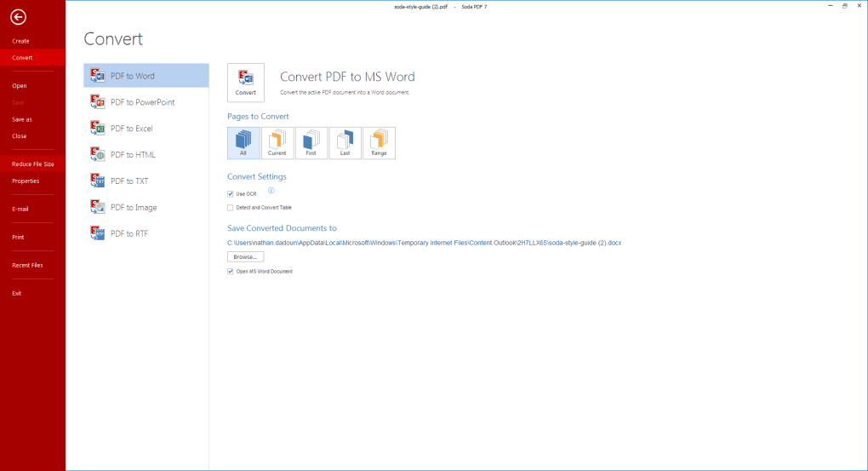Close the Soda PDF window

[x=859, y=6]
